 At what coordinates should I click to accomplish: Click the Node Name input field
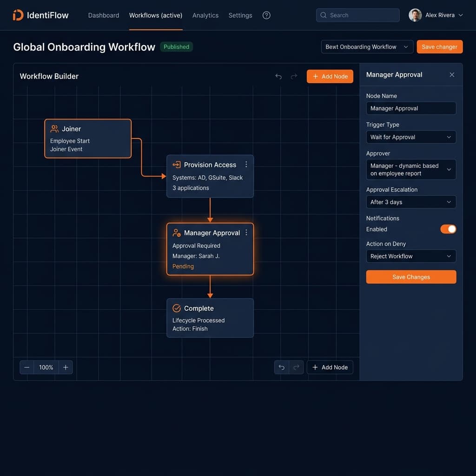(x=411, y=108)
